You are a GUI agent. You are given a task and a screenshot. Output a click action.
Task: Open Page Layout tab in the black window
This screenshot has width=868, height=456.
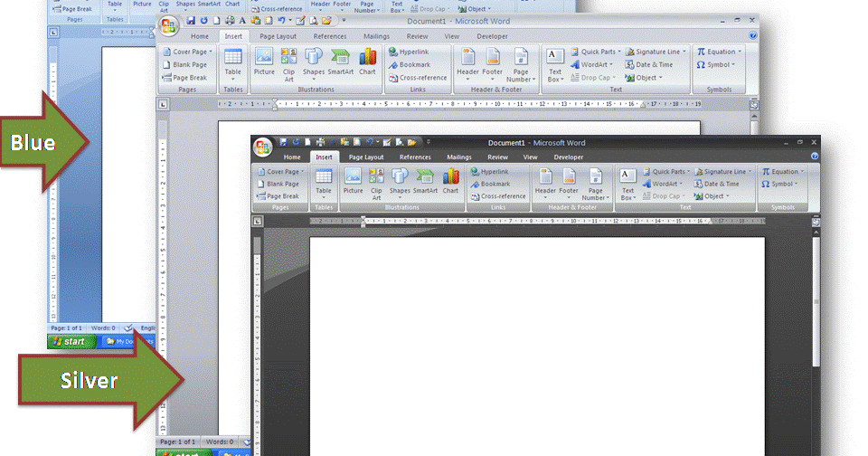[x=366, y=157]
